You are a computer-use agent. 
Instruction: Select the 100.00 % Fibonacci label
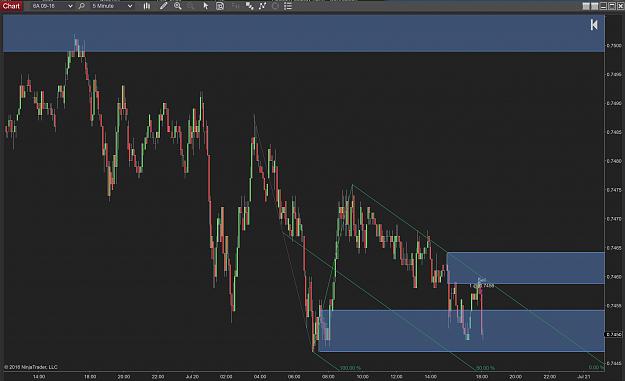[x=350, y=368]
